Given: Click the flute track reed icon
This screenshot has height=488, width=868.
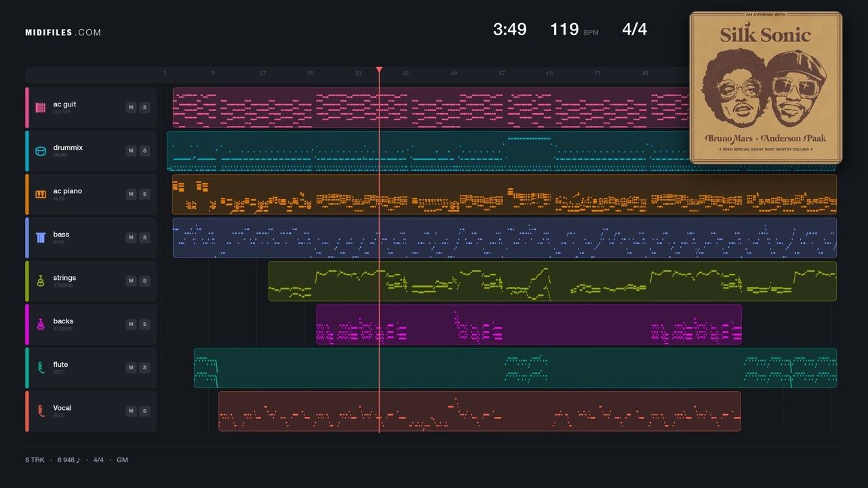Looking at the screenshot, I should [41, 367].
